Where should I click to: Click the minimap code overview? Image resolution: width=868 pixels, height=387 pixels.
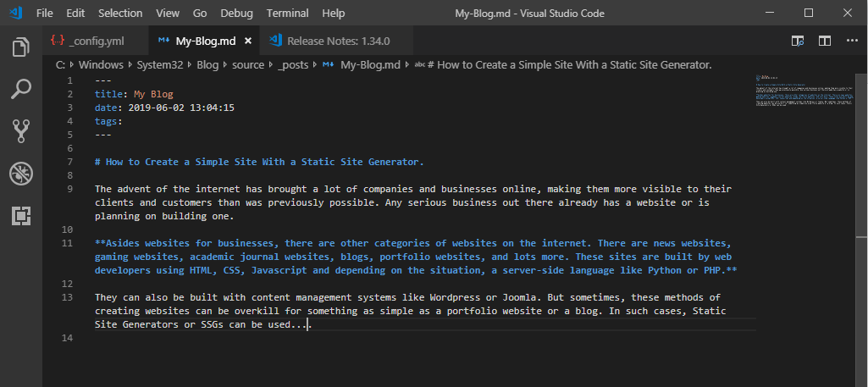[803, 93]
